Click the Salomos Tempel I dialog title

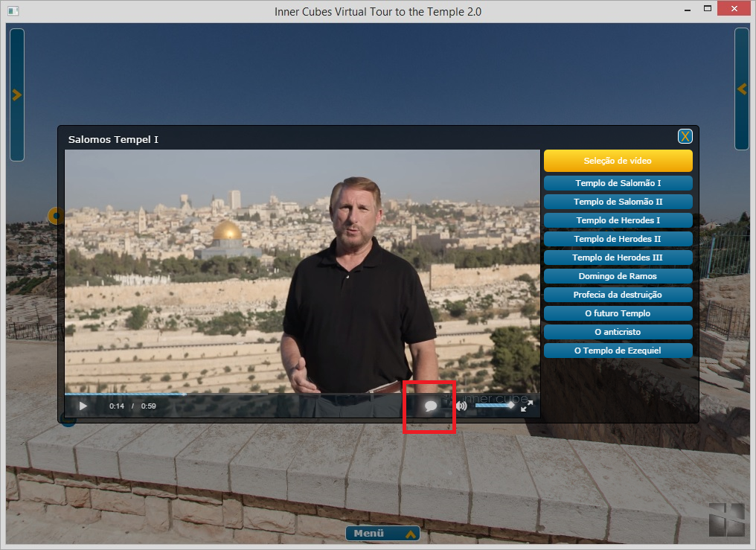click(113, 139)
